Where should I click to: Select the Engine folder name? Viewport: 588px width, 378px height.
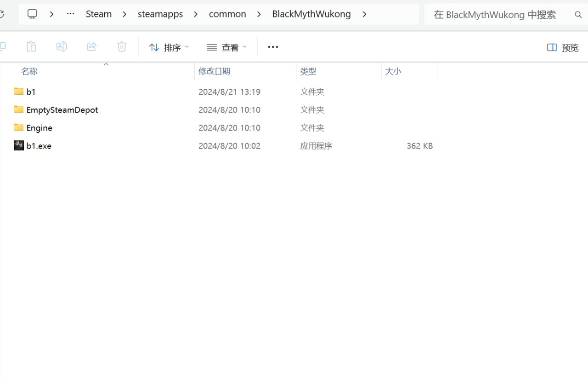coord(39,128)
